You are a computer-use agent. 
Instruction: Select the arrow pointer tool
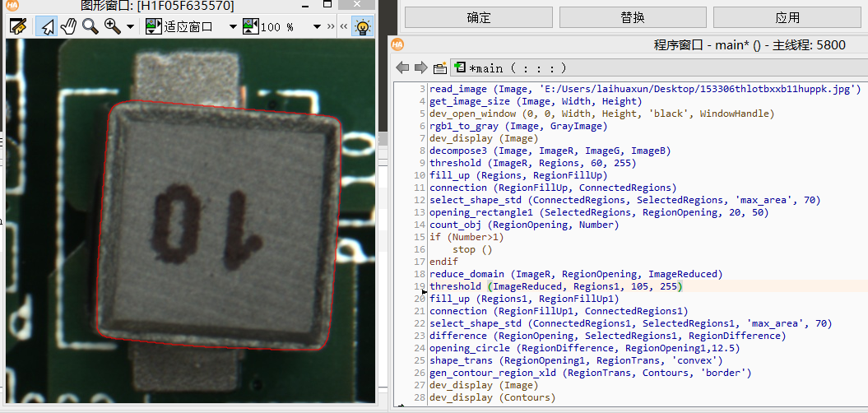coord(46,26)
